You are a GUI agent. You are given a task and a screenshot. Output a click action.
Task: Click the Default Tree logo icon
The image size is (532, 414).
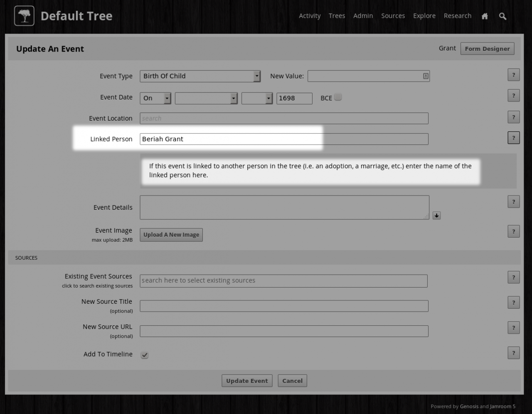(x=24, y=16)
